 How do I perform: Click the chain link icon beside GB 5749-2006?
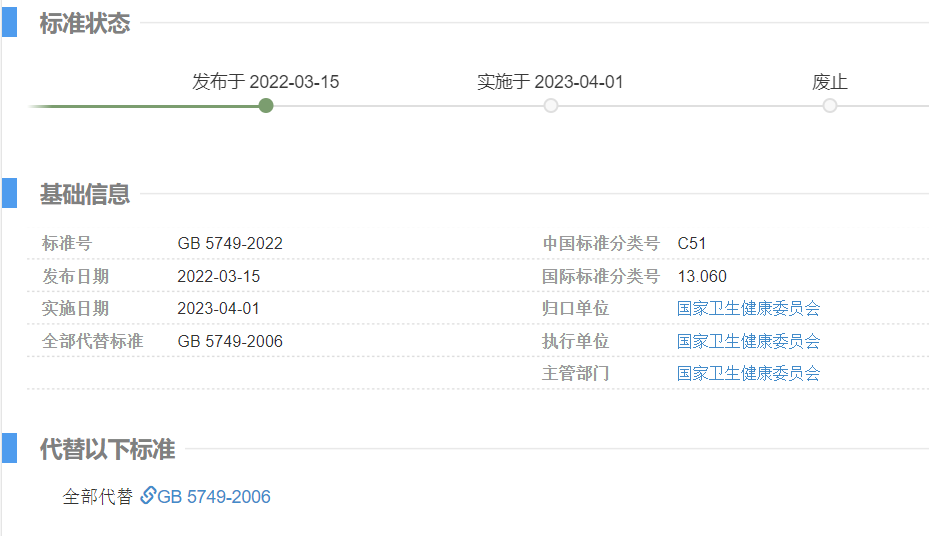[x=147, y=496]
